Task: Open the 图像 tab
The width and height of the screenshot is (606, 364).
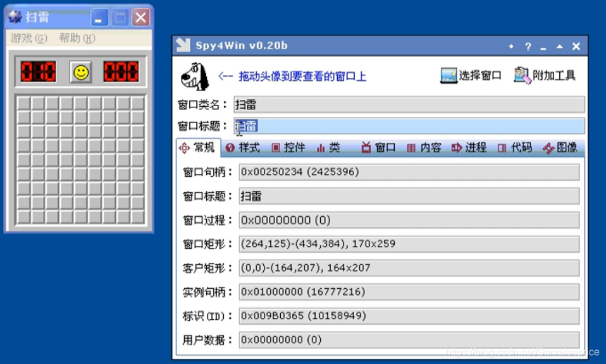Action: point(560,147)
